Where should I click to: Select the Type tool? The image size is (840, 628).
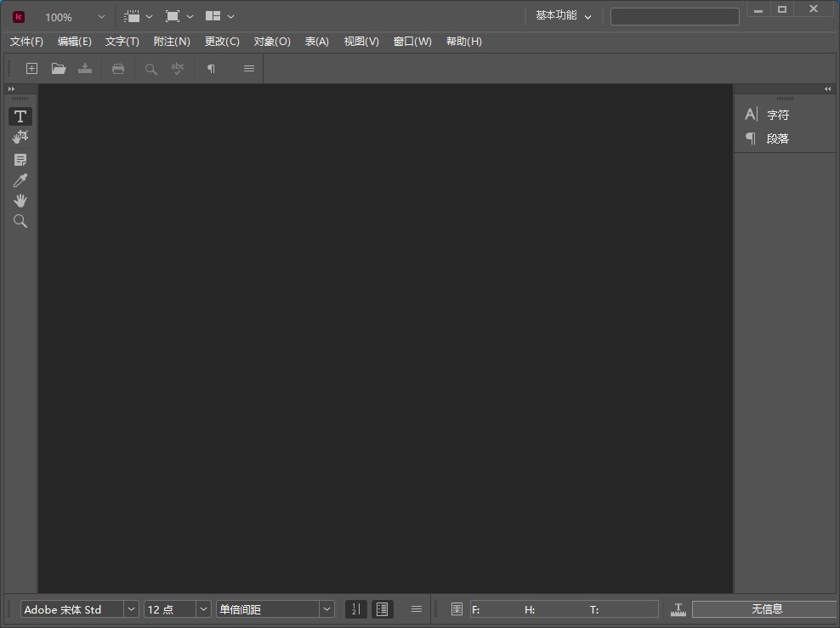20,116
